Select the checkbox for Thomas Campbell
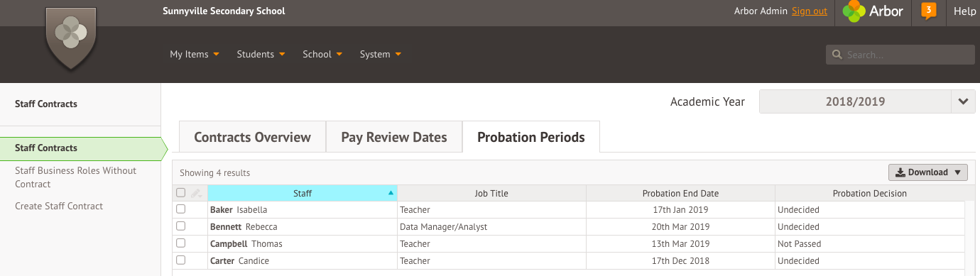Screen dimensions: 980x276 (x=180, y=243)
